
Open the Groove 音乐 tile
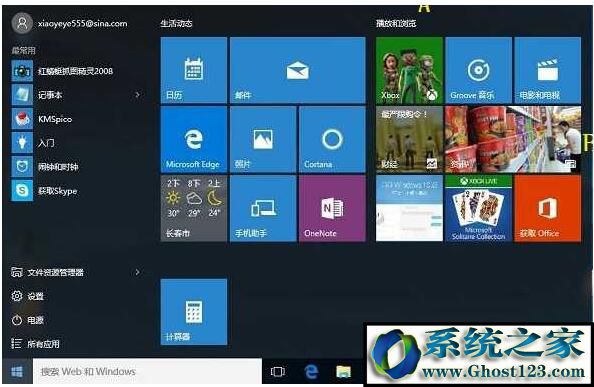pos(478,70)
